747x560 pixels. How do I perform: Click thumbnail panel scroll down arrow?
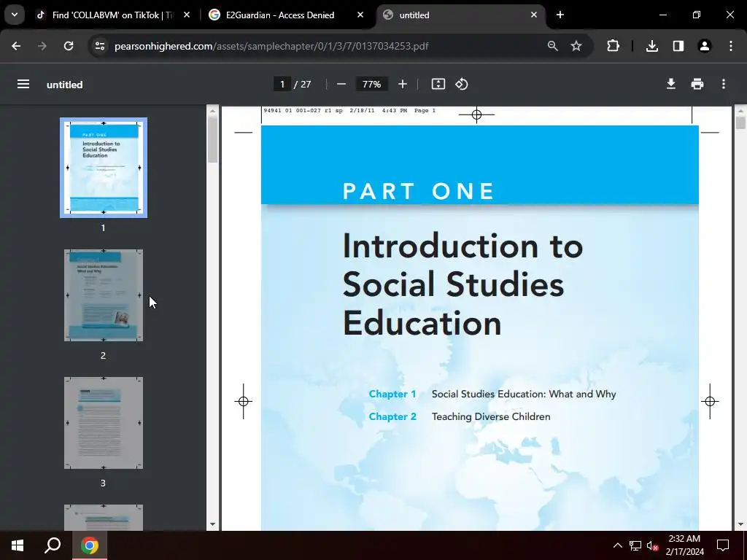pos(212,524)
